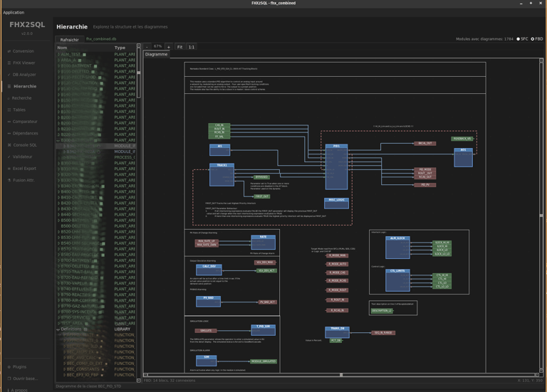Open the Plugins entry
The width and height of the screenshot is (547, 392).
coord(19,367)
